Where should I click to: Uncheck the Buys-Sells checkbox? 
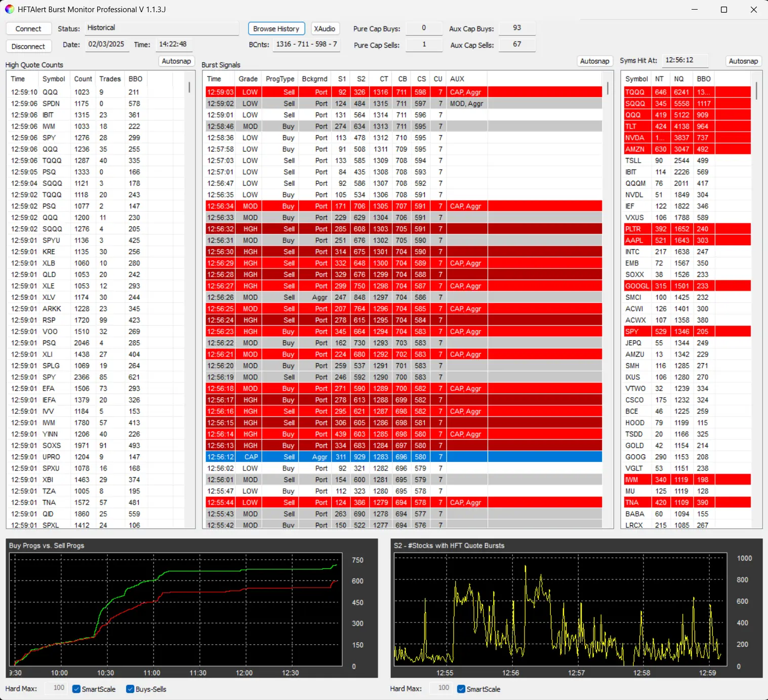point(131,689)
